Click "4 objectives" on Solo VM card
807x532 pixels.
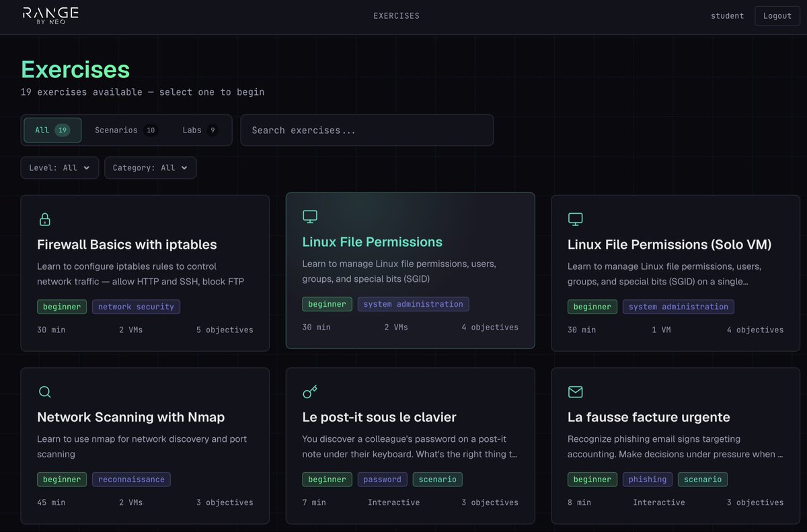tap(755, 330)
